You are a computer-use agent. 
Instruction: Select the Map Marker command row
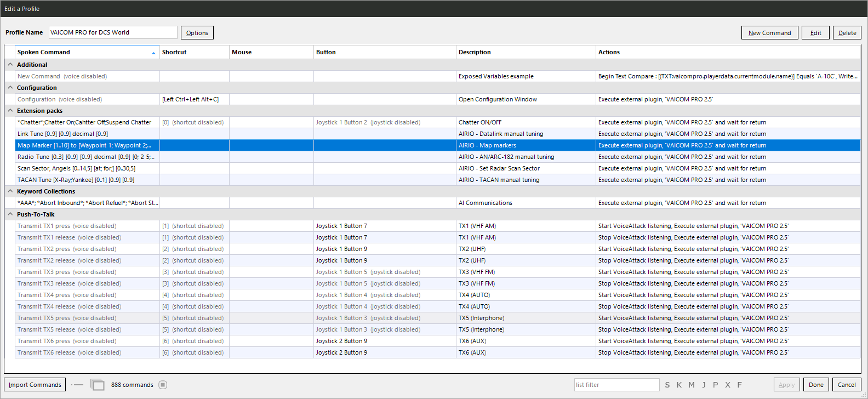(438, 145)
